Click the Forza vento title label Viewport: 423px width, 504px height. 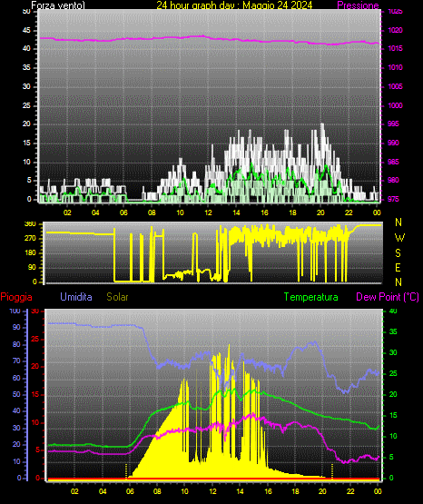tap(58, 5)
